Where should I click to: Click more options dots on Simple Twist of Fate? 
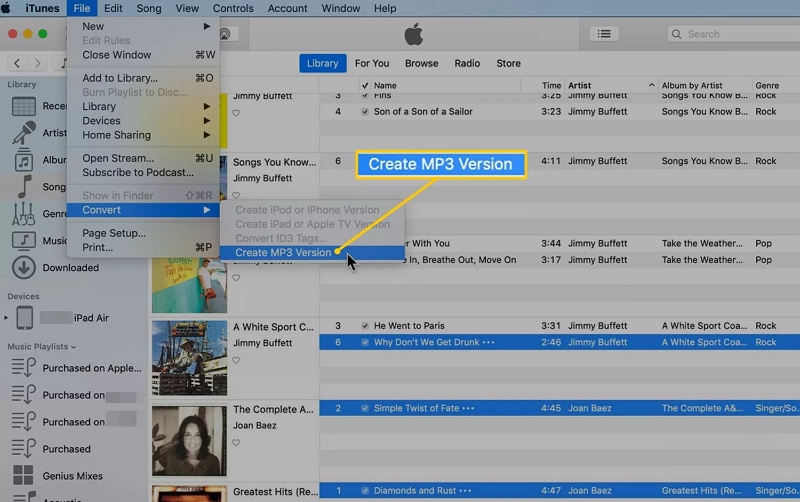[x=468, y=408]
